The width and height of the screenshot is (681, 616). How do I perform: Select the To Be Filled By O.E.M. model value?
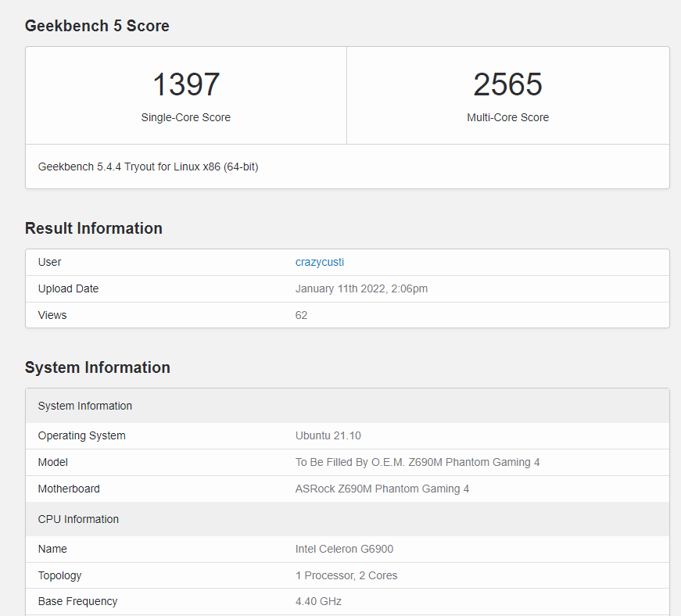point(418,462)
